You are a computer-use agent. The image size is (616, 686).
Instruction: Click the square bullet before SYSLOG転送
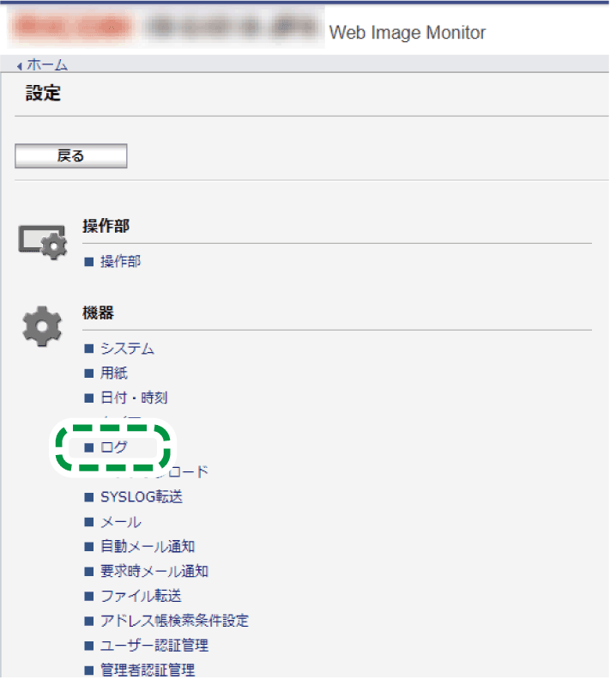[x=89, y=497]
